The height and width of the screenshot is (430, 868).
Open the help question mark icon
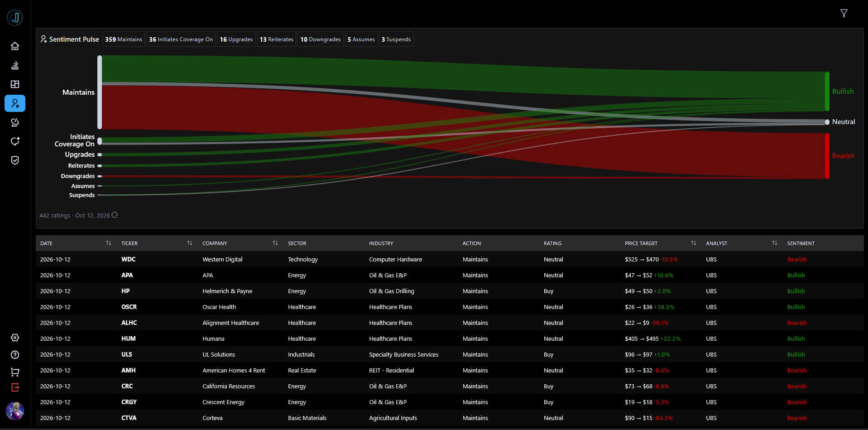pyautogui.click(x=15, y=355)
